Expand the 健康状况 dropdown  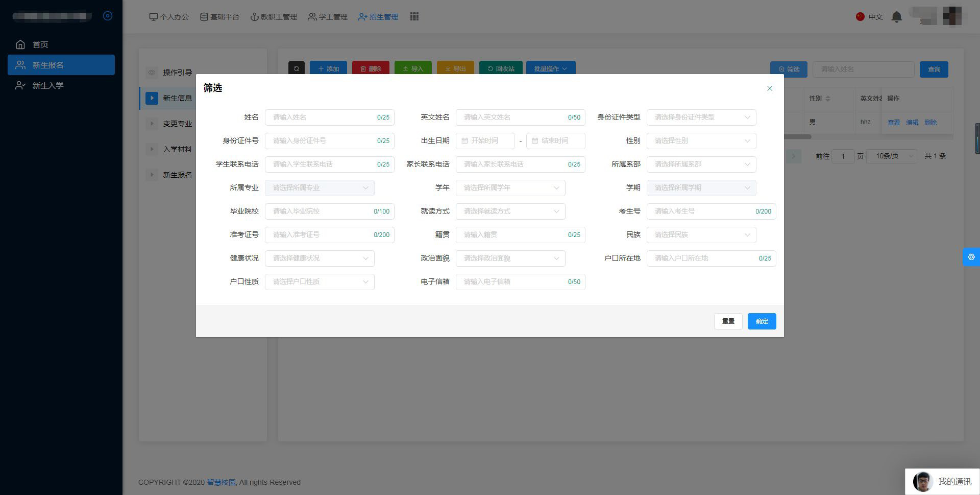(x=319, y=258)
